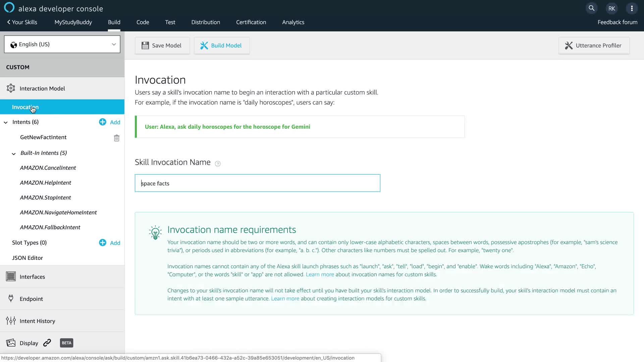Collapse the Intents (6) tree section
This screenshot has height=362, width=644.
click(x=6, y=122)
